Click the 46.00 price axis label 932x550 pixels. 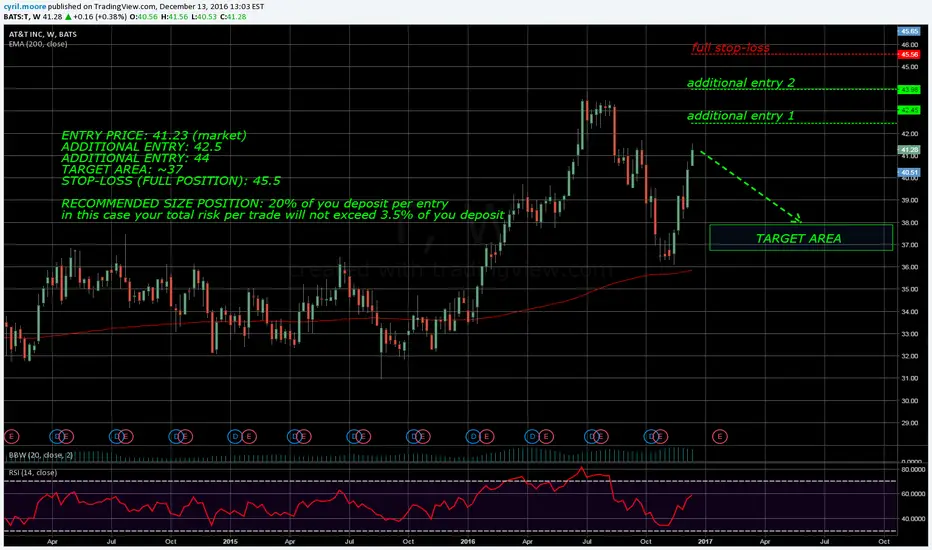(909, 45)
